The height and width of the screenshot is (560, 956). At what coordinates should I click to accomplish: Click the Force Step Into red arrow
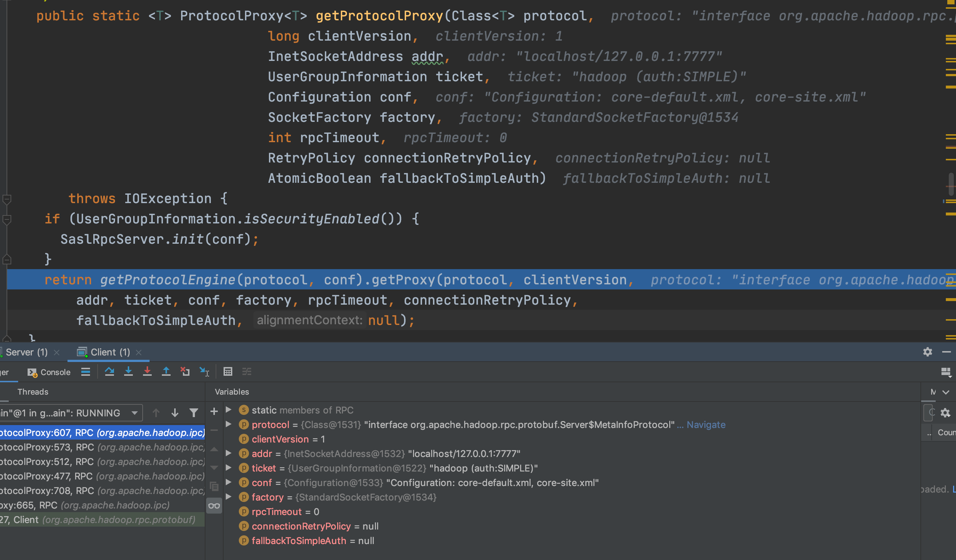[x=147, y=371]
